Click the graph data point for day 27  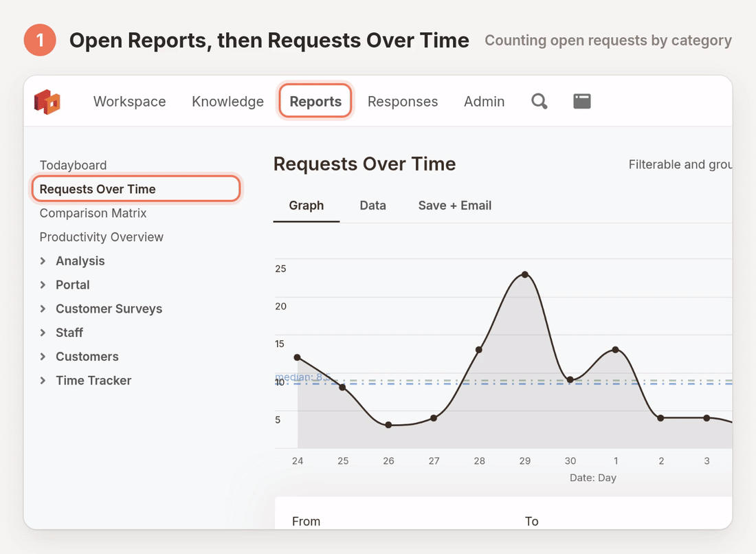click(x=434, y=419)
